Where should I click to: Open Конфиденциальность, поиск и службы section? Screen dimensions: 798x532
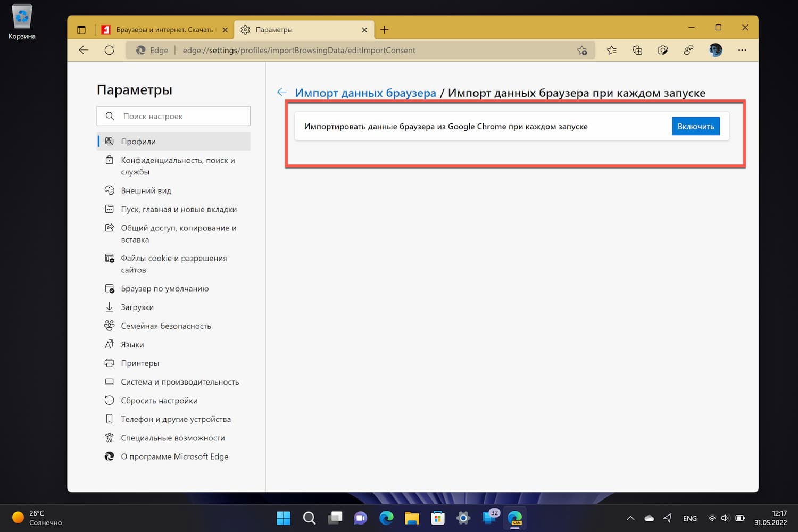173,166
